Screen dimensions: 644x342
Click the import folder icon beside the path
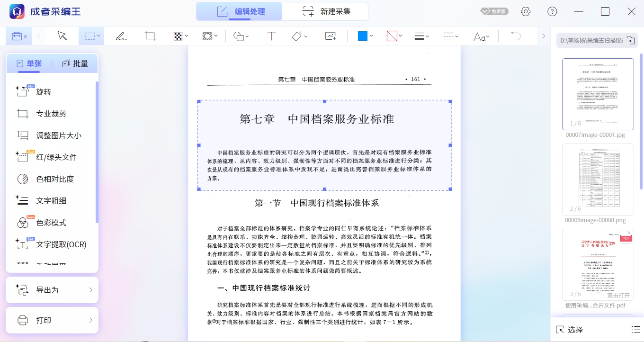(630, 40)
